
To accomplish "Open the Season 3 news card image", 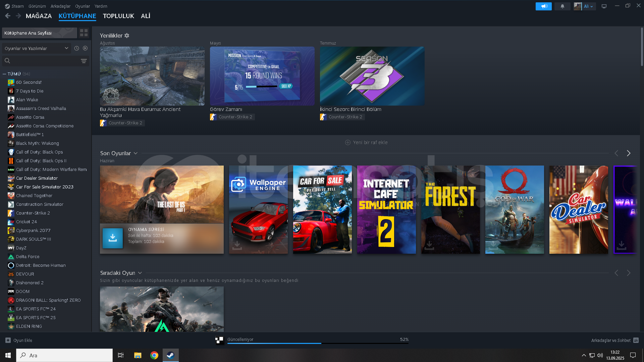I will [x=372, y=76].
